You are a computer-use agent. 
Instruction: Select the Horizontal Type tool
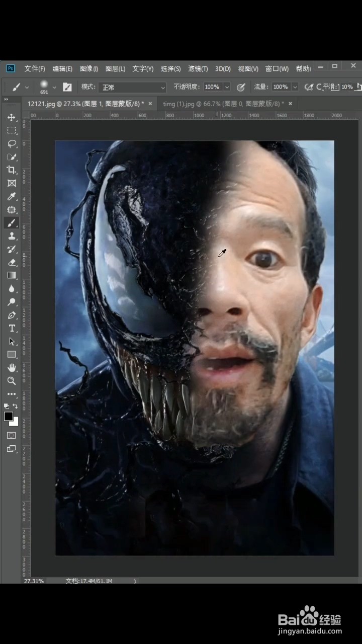point(12,328)
